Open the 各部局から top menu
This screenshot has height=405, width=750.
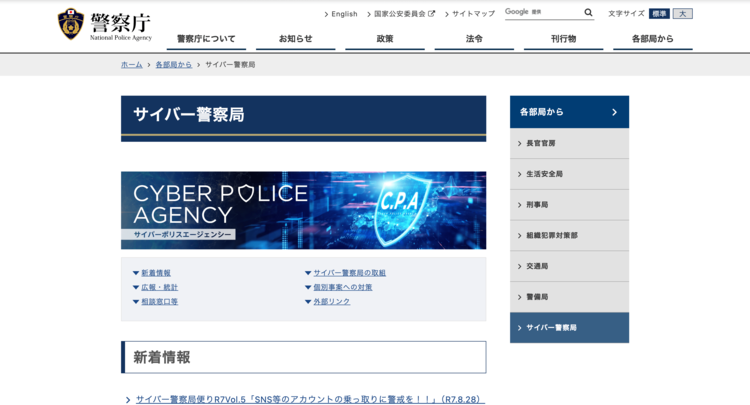(x=653, y=39)
